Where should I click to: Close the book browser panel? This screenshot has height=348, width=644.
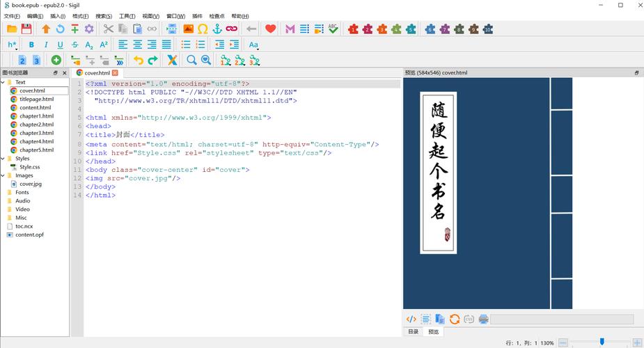pos(65,72)
